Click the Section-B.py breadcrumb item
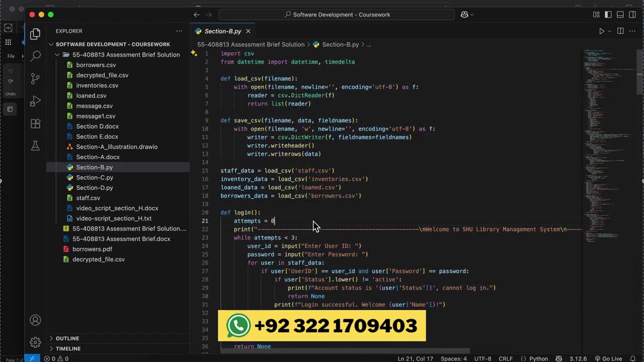This screenshot has width=644, height=362. point(336,44)
